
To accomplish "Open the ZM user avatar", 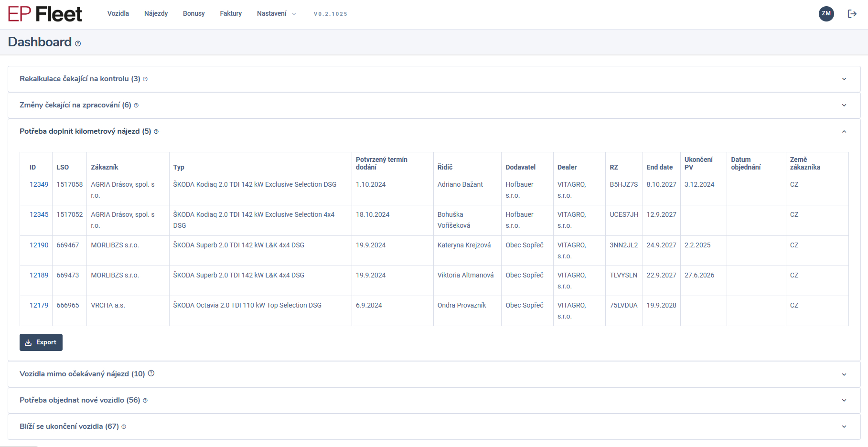I will (826, 14).
